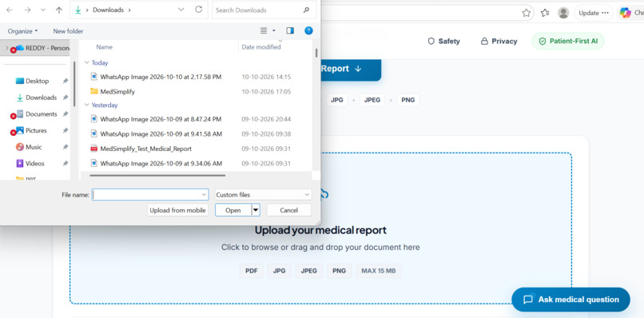Open Safety tab on the webpage

pos(443,41)
